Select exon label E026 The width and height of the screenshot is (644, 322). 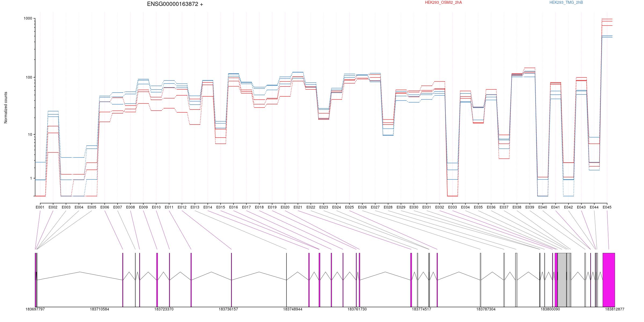click(362, 207)
